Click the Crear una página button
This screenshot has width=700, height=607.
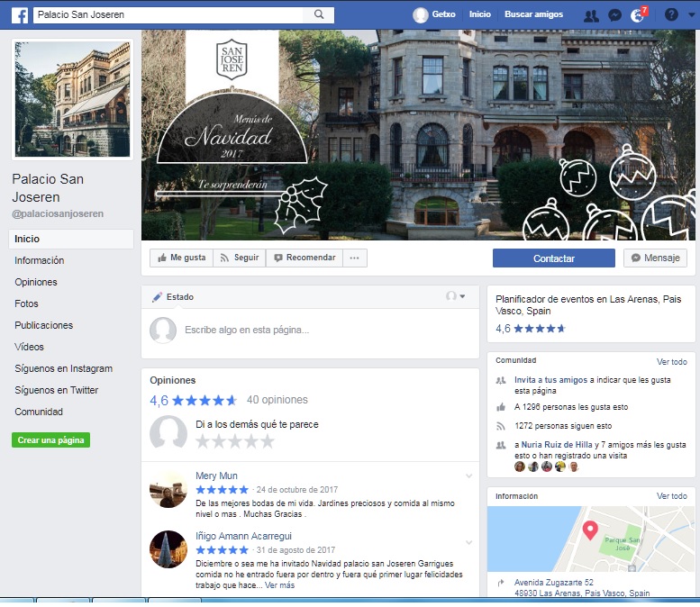[50, 440]
